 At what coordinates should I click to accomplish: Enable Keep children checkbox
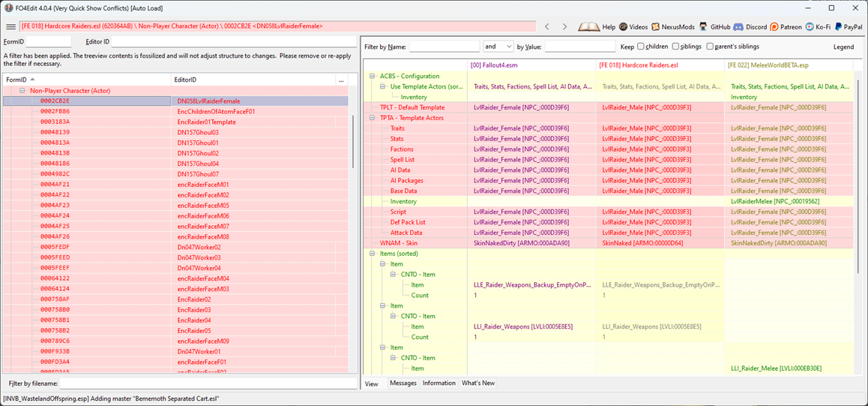click(640, 47)
